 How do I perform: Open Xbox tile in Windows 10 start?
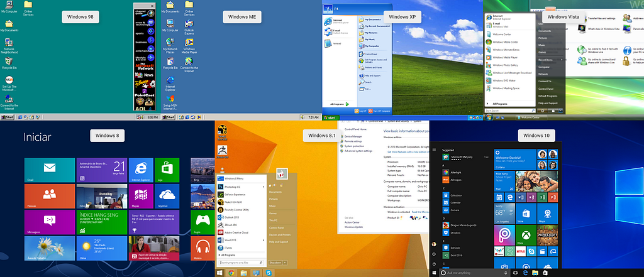(526, 235)
